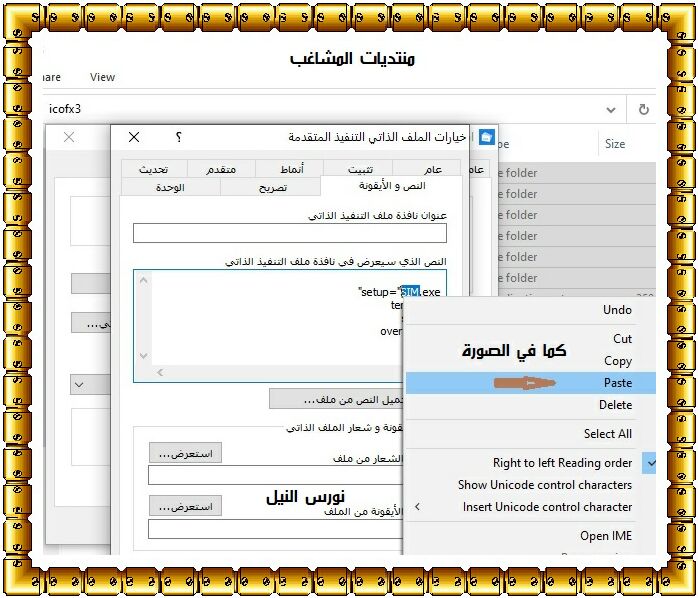The height and width of the screenshot is (598, 698).
Task: Click the Size column header
Action: (x=615, y=144)
